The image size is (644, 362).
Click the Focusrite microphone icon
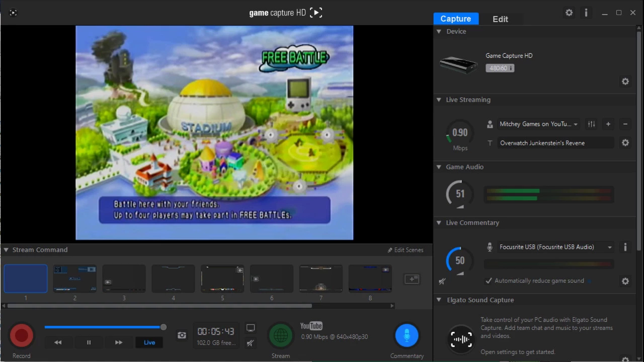click(490, 247)
